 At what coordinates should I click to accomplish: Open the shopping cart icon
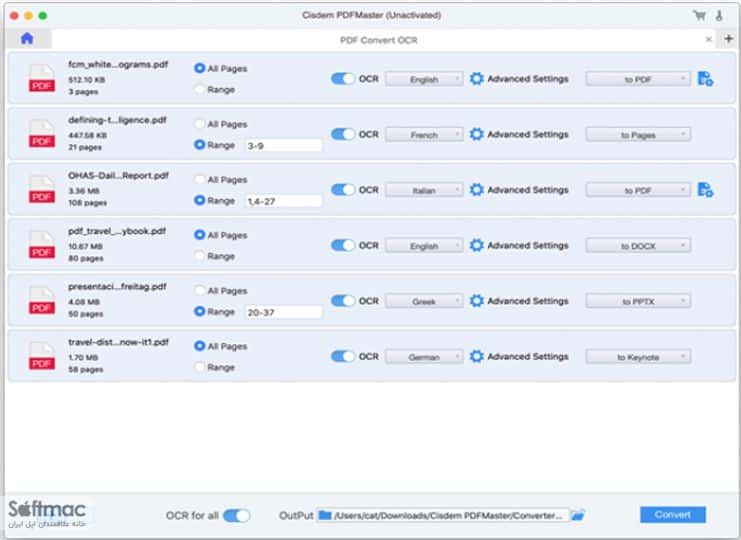pyautogui.click(x=699, y=16)
